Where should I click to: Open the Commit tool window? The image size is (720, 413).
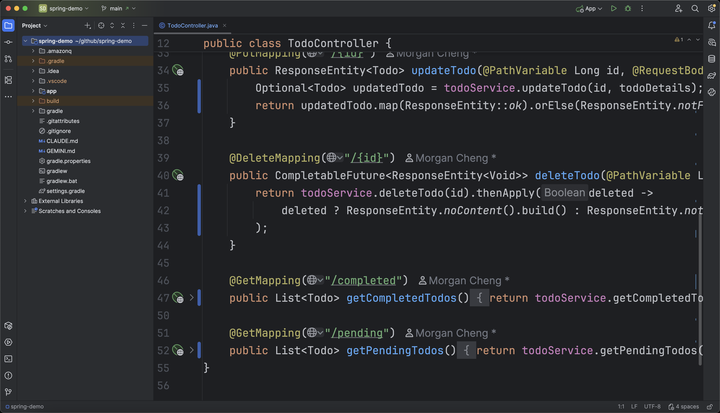click(8, 42)
